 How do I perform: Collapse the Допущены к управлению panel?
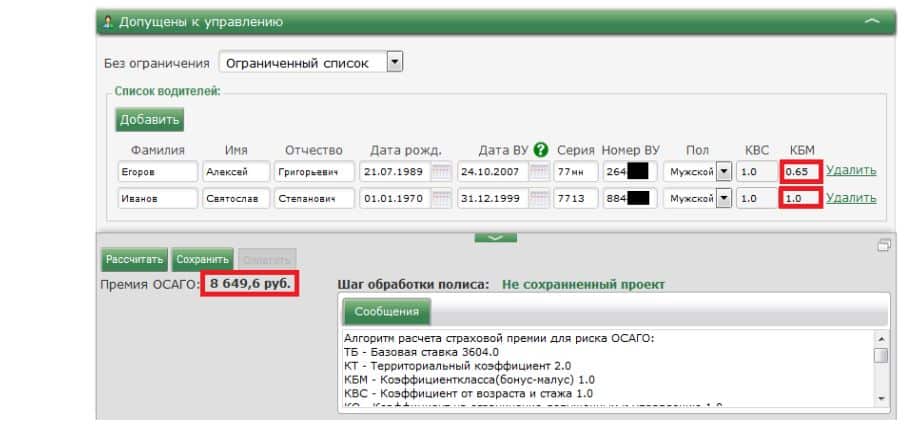872,22
